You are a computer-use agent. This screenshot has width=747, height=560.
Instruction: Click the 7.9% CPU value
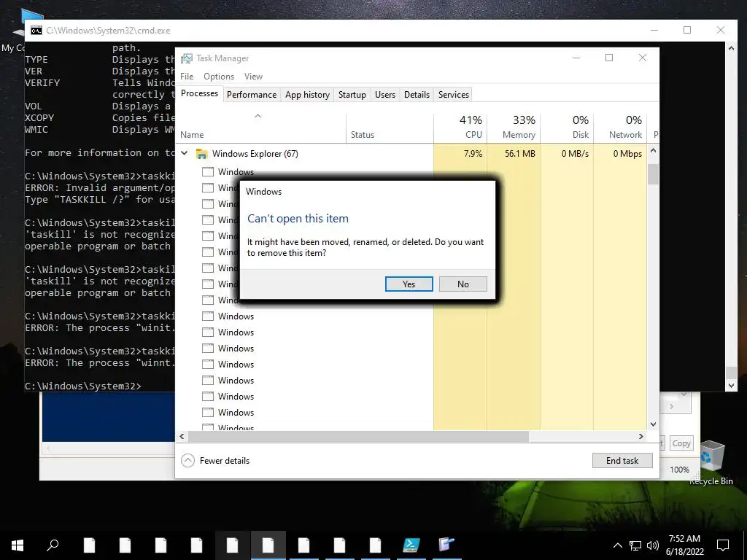(473, 154)
